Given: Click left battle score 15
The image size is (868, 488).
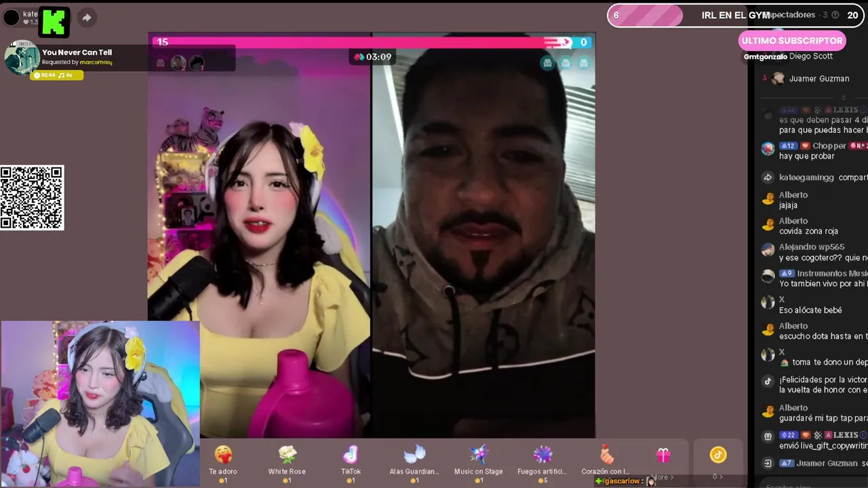Looking at the screenshot, I should 163,42.
